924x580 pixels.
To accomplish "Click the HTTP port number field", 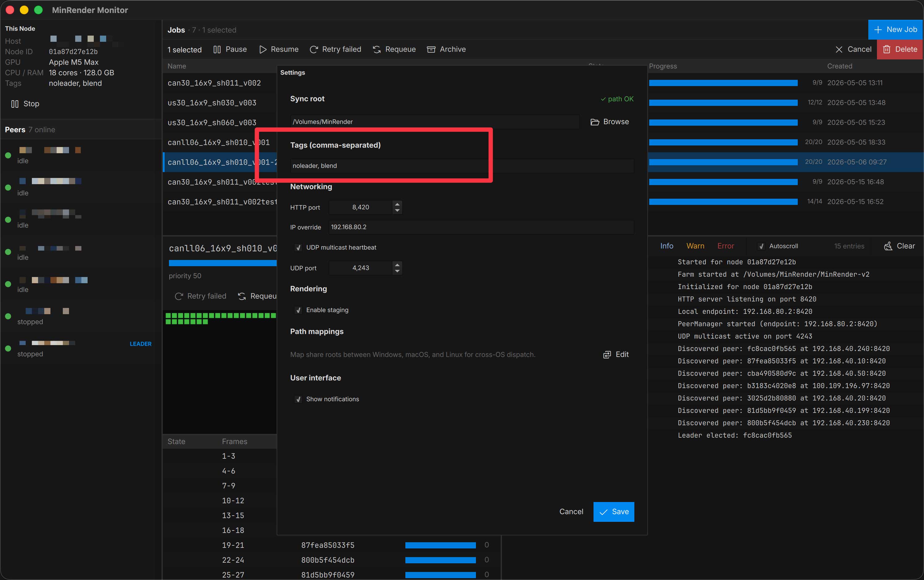I will (x=361, y=208).
